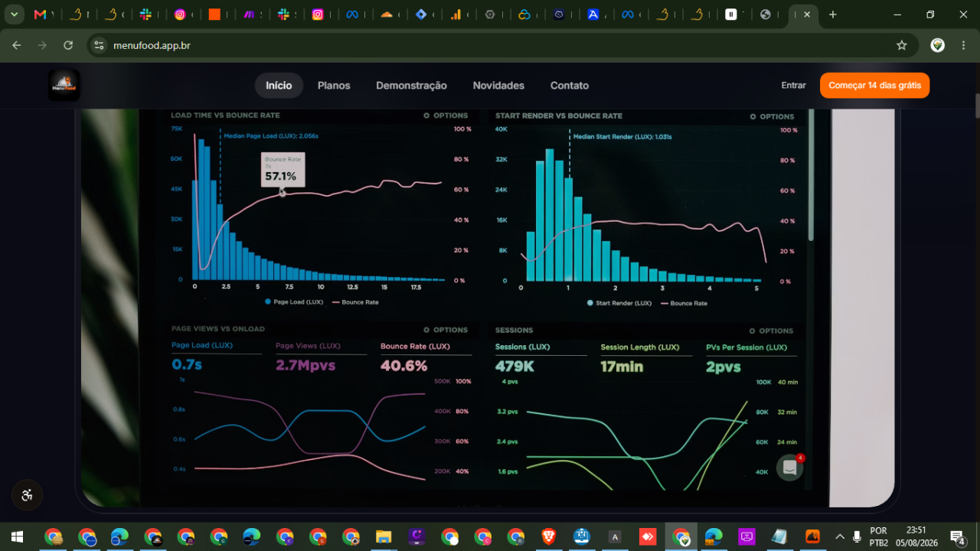Open the accessibility options icon
This screenshot has width=980, height=551.
(x=27, y=495)
